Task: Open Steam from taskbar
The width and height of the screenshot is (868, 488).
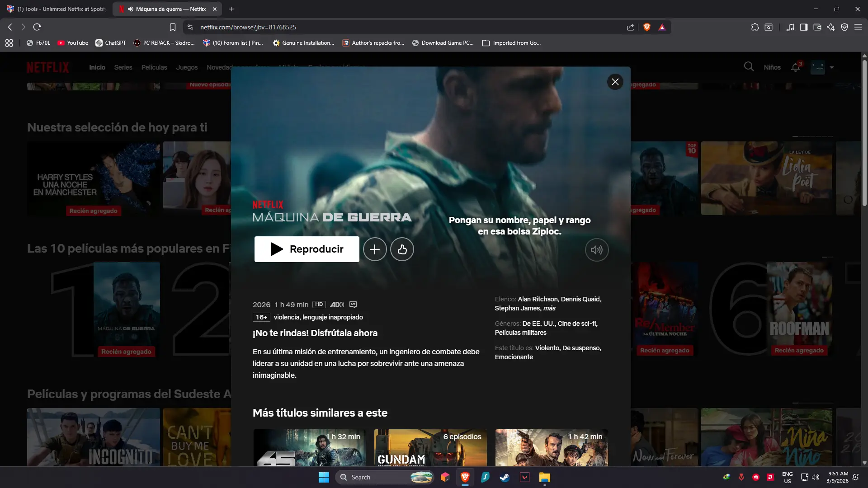Action: point(505,477)
